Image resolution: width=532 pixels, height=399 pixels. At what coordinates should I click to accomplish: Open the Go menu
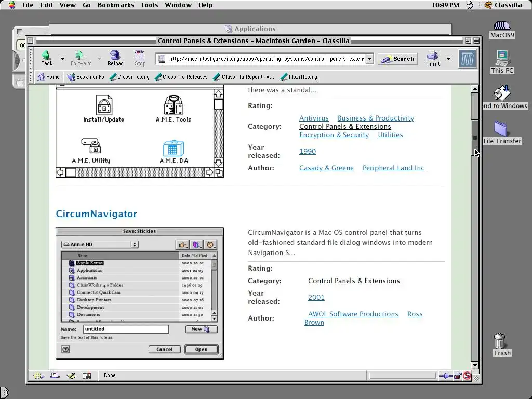[87, 5]
